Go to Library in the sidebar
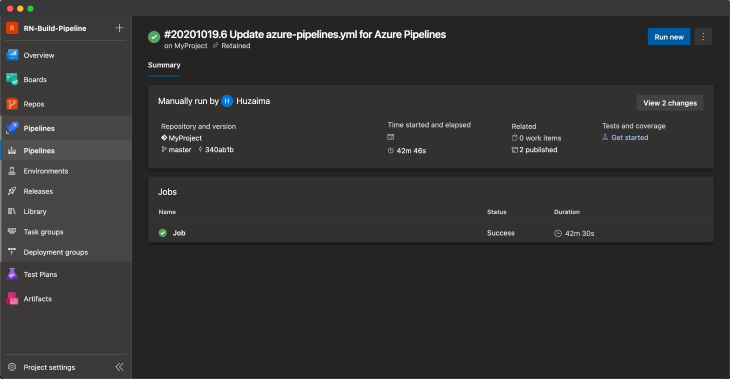This screenshot has height=379, width=730. 35,211
